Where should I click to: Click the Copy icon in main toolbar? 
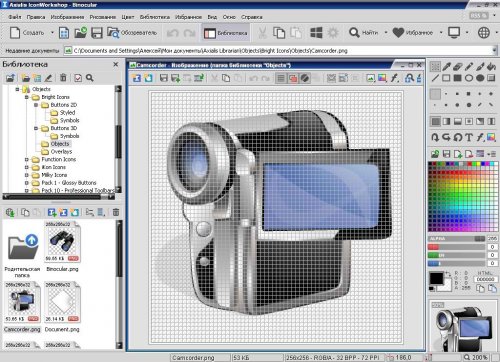pyautogui.click(x=279, y=33)
